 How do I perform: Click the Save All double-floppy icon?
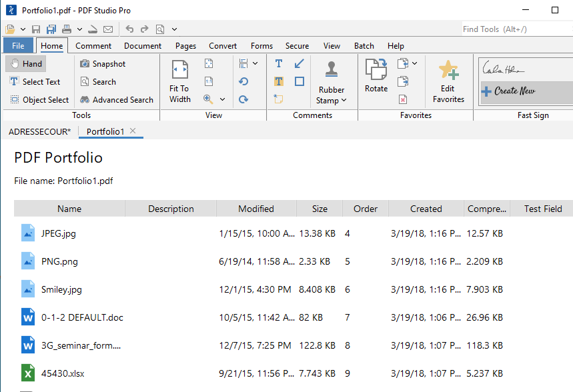[51, 29]
